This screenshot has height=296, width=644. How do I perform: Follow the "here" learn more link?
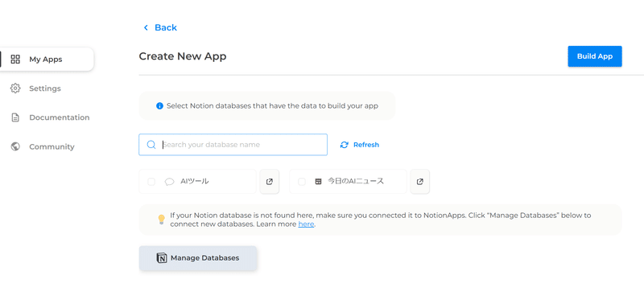pos(306,224)
